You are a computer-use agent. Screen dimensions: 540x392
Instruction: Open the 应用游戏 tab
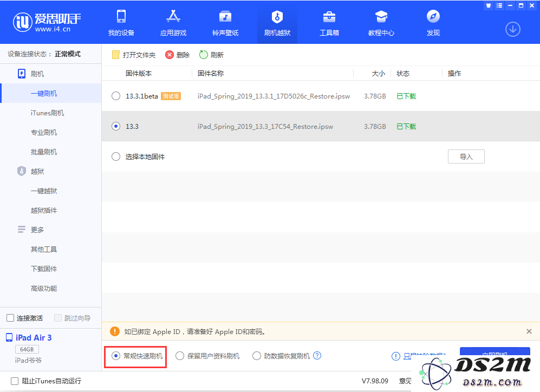click(x=173, y=23)
